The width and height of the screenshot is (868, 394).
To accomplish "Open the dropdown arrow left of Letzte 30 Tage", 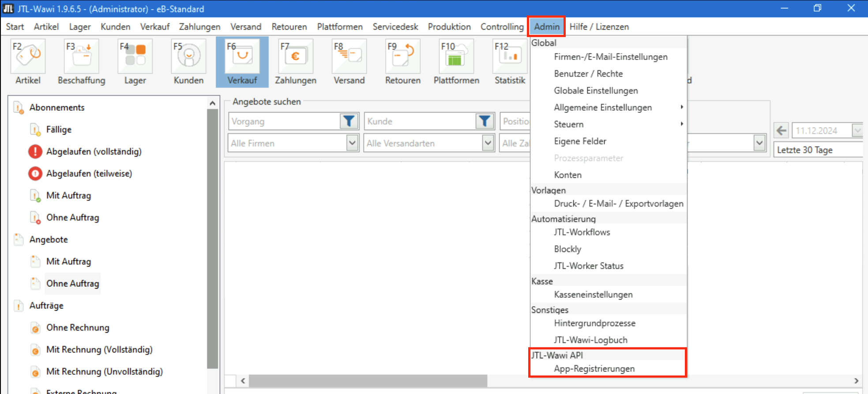I will pos(759,143).
